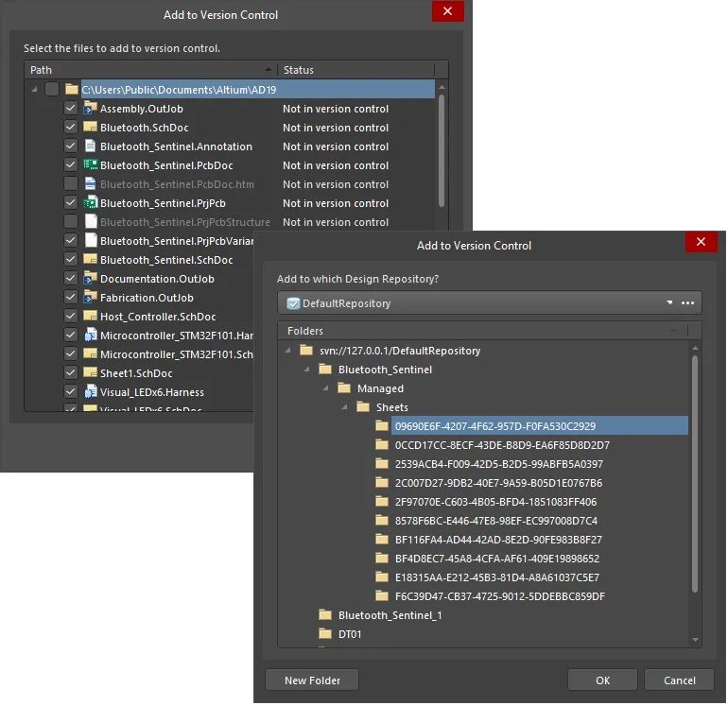
Task: Click the Bluetooth_Sentinel.PrjPcb project icon
Action: pos(90,203)
